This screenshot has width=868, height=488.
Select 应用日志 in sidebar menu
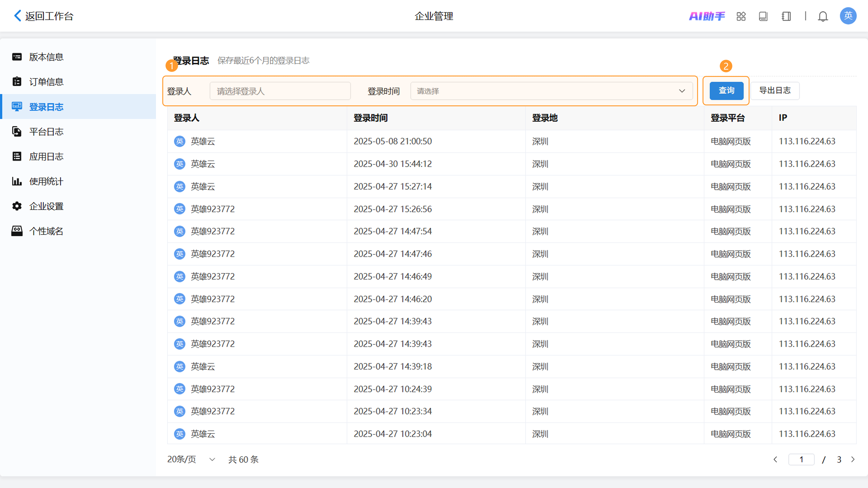click(46, 157)
